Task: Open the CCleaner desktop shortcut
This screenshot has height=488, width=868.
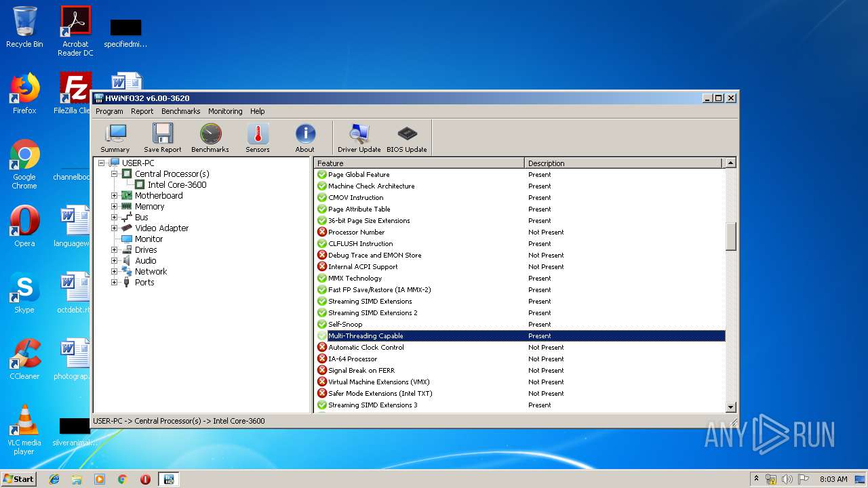Action: [x=24, y=359]
